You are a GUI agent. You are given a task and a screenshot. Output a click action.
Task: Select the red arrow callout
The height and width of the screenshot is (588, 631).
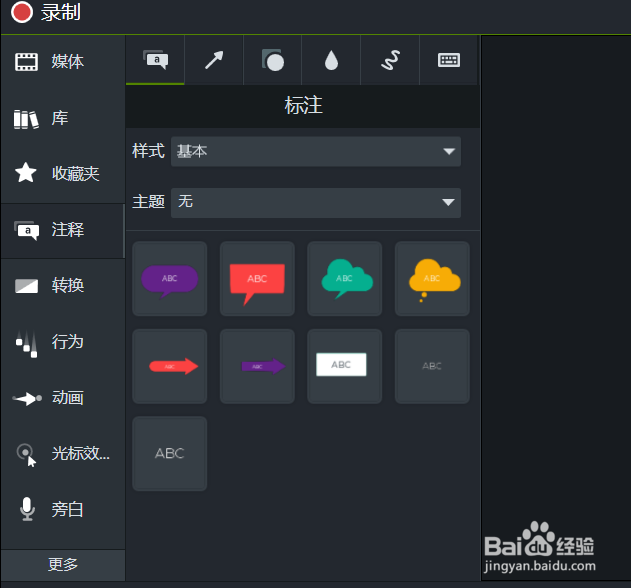[169, 366]
